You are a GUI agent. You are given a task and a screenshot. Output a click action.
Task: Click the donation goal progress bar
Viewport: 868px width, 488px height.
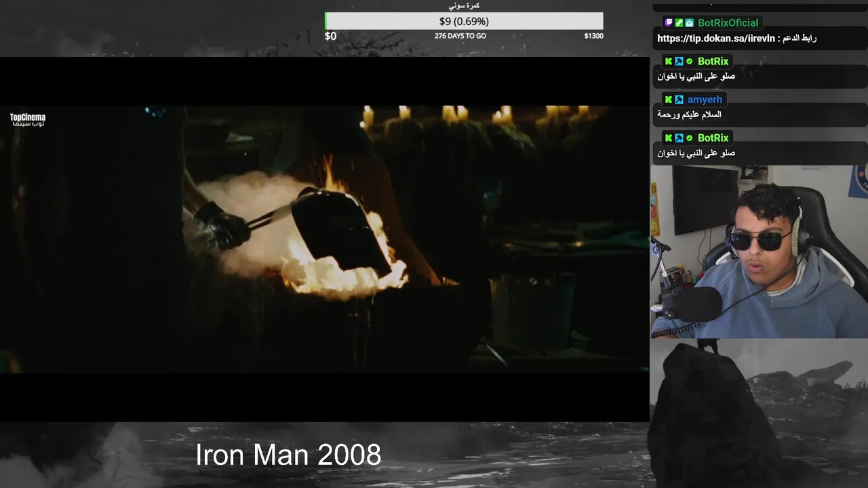464,21
